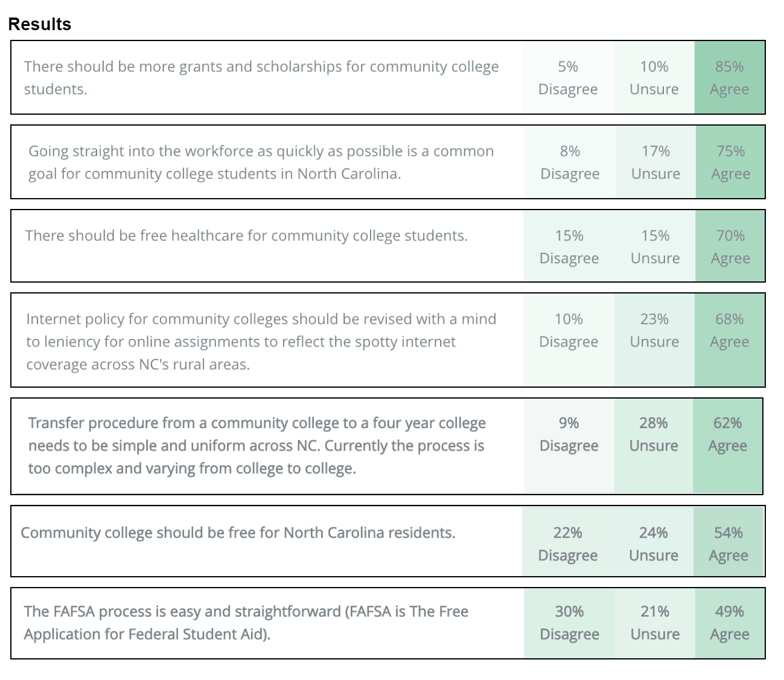This screenshot has height=680, width=784.
Task: Select the 30% Disagree cell for FAFSA
Action: (569, 623)
